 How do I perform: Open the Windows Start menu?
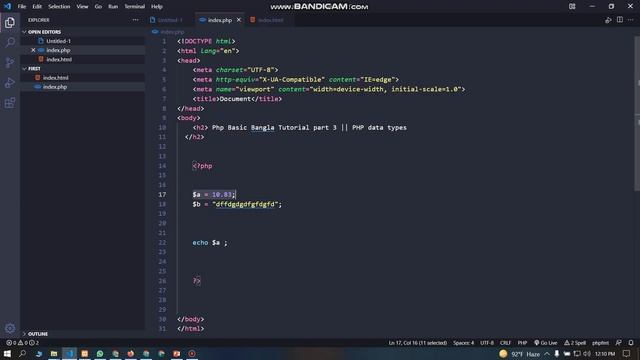click(x=7, y=353)
